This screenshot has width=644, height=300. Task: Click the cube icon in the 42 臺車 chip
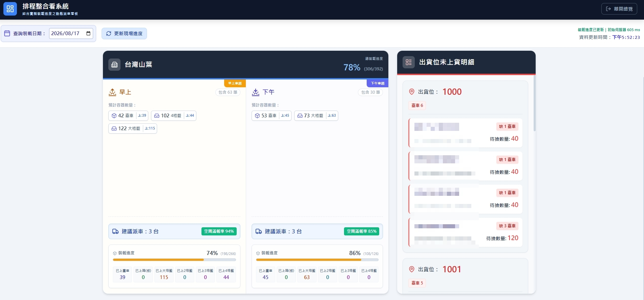coord(114,116)
